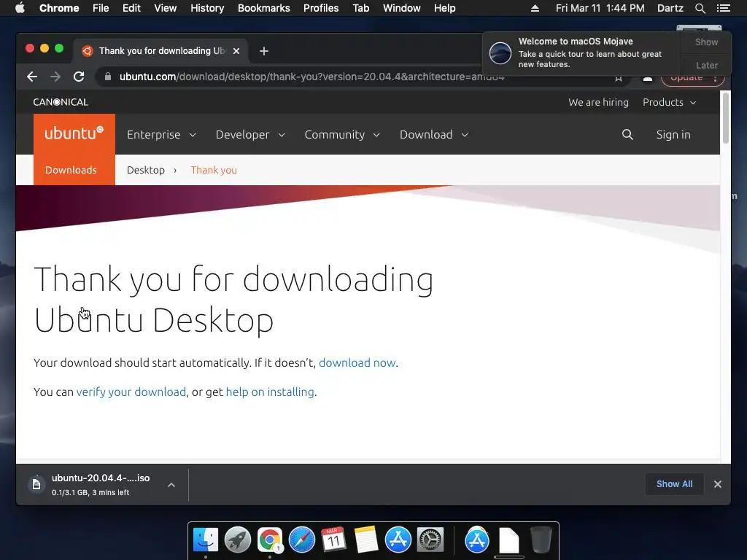Click Show on the Mojave notification
This screenshot has height=560, width=747.
point(706,42)
